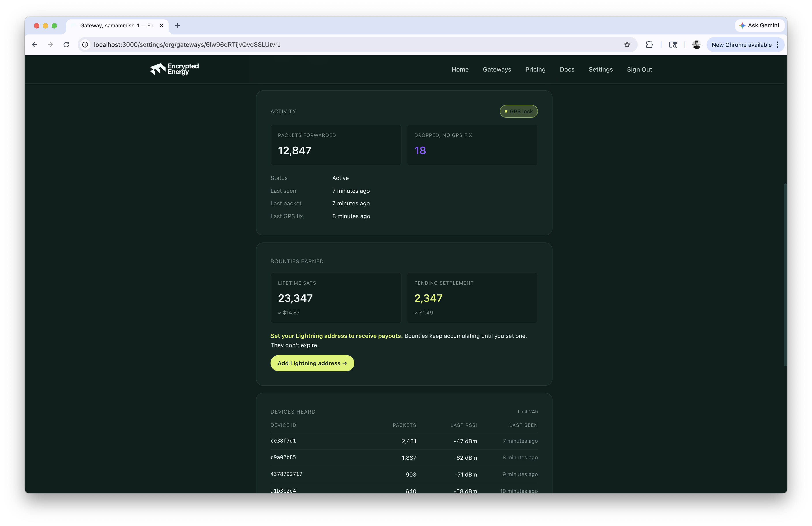
Task: Click the Lifetime Sats value 23,347
Action: 295,298
